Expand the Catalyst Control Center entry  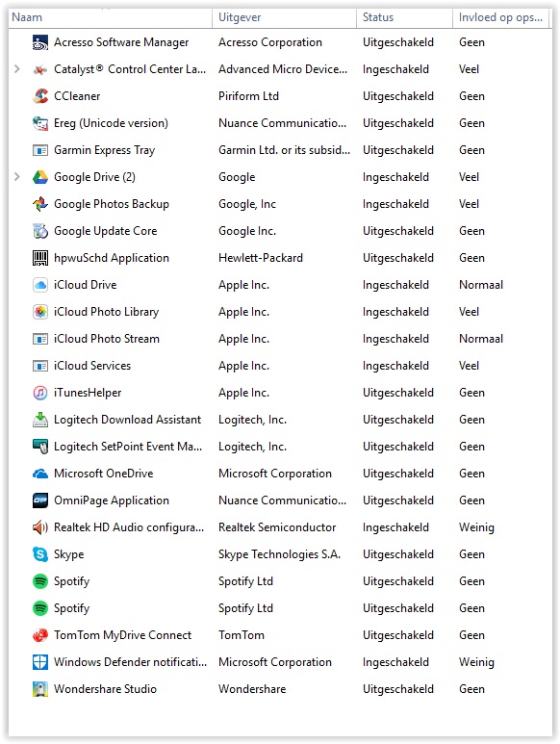point(17,69)
